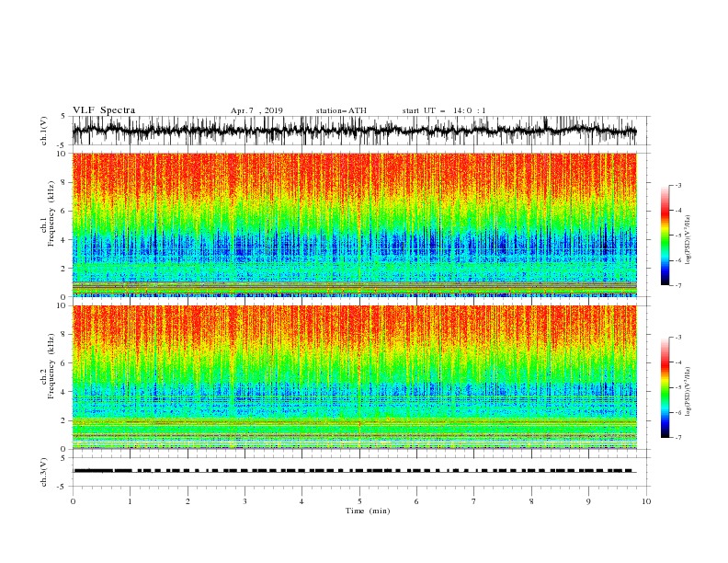Click the time axis tick label "6"
This screenshot has height=563, width=728.
tap(417, 501)
